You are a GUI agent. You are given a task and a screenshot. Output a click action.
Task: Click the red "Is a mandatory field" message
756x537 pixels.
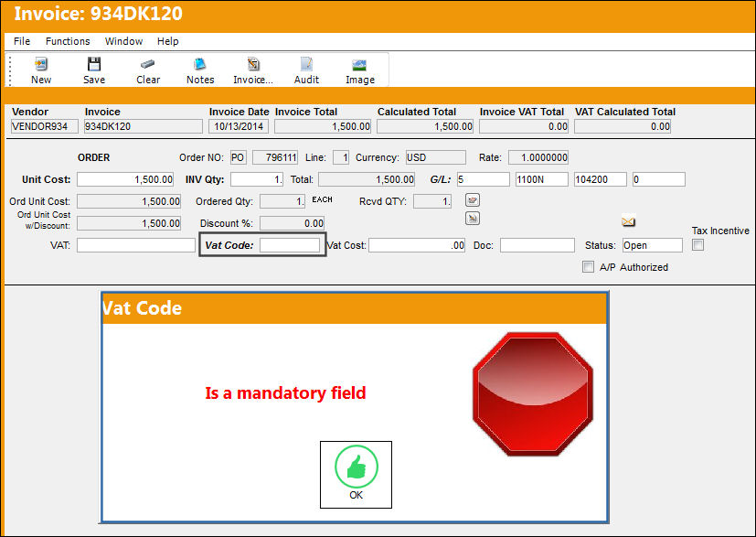click(x=285, y=392)
